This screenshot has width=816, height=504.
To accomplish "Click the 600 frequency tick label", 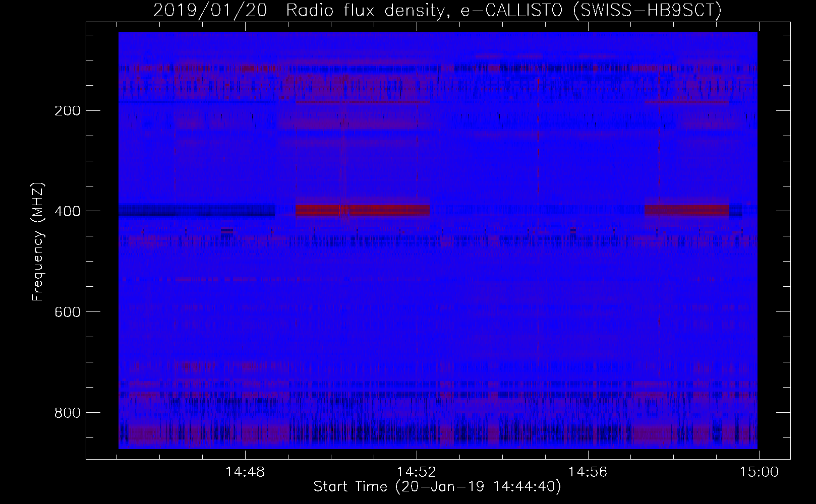I will click(67, 312).
